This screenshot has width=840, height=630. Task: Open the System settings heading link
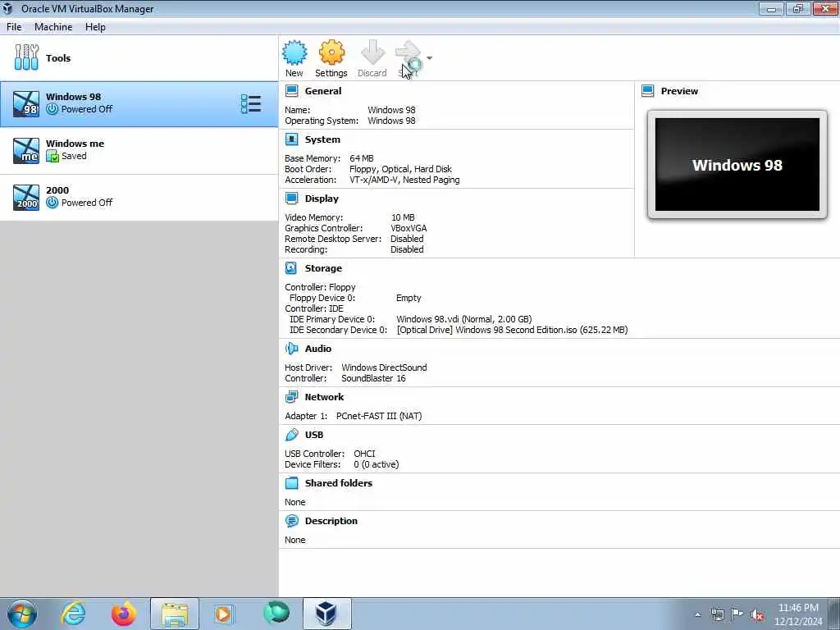[x=322, y=139]
